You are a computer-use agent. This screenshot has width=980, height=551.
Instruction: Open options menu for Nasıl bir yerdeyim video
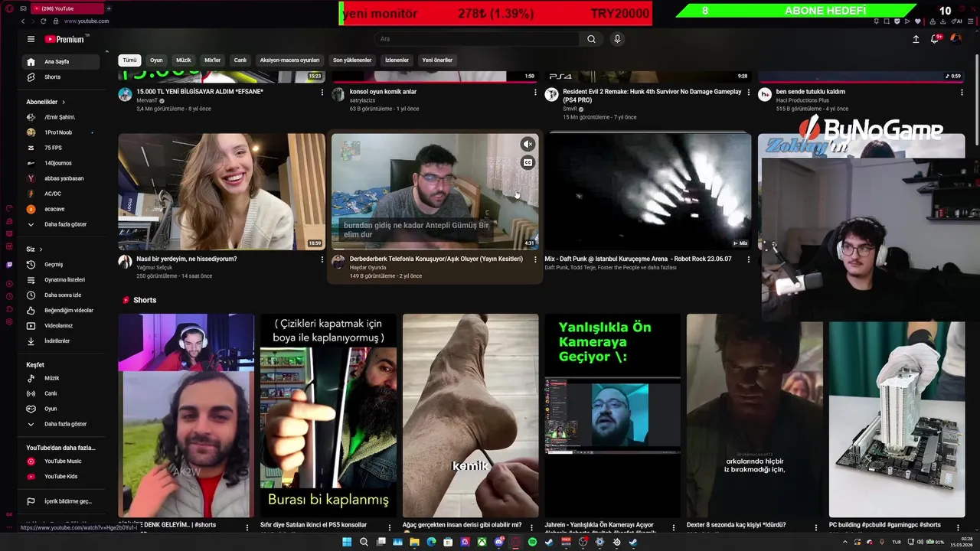(322, 259)
